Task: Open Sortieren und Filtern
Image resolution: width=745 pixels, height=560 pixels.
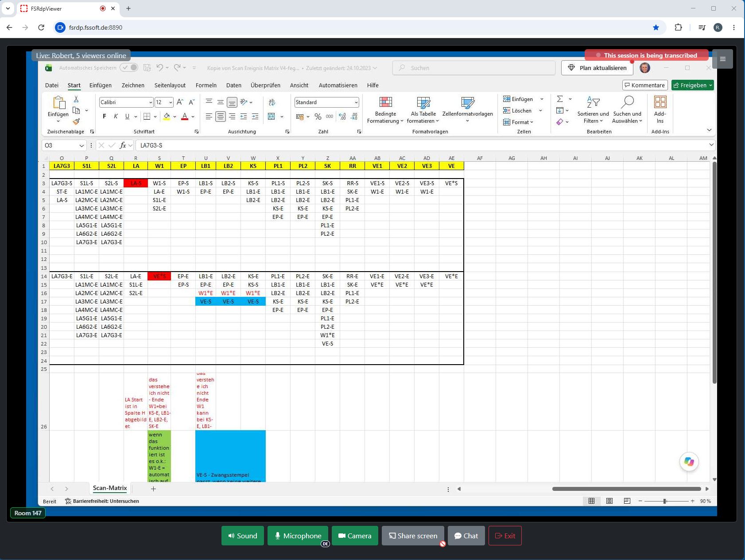Action: (x=593, y=110)
